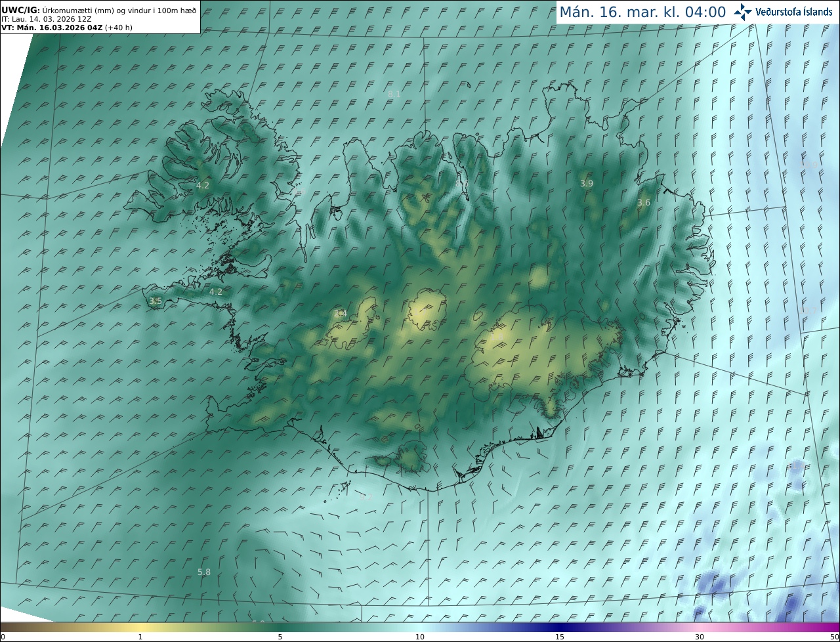Viewport: 840px width, 642px height.
Task: Click the 4.2 value in the Westfjords
Action: (x=203, y=186)
